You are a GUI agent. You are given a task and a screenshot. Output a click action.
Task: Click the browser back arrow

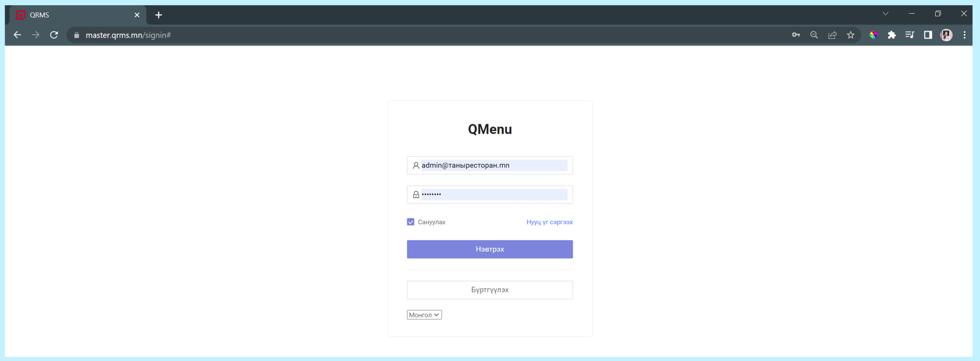[x=17, y=35]
